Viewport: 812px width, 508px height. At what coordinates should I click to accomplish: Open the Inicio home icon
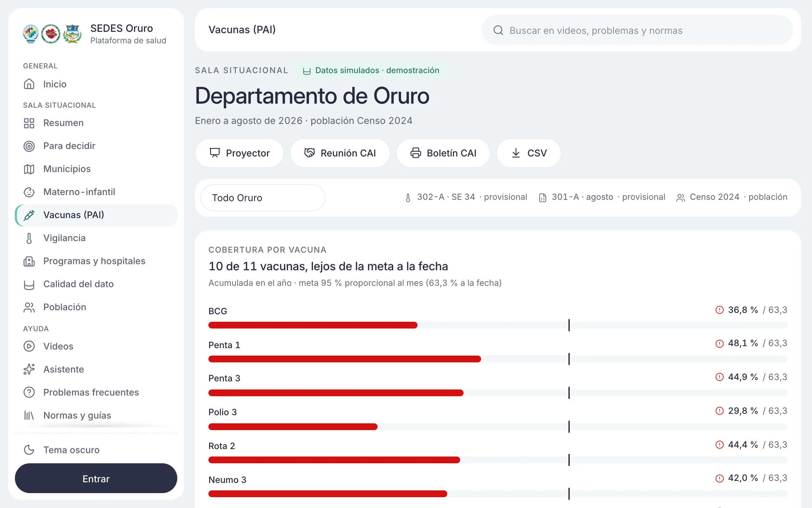pyautogui.click(x=29, y=84)
